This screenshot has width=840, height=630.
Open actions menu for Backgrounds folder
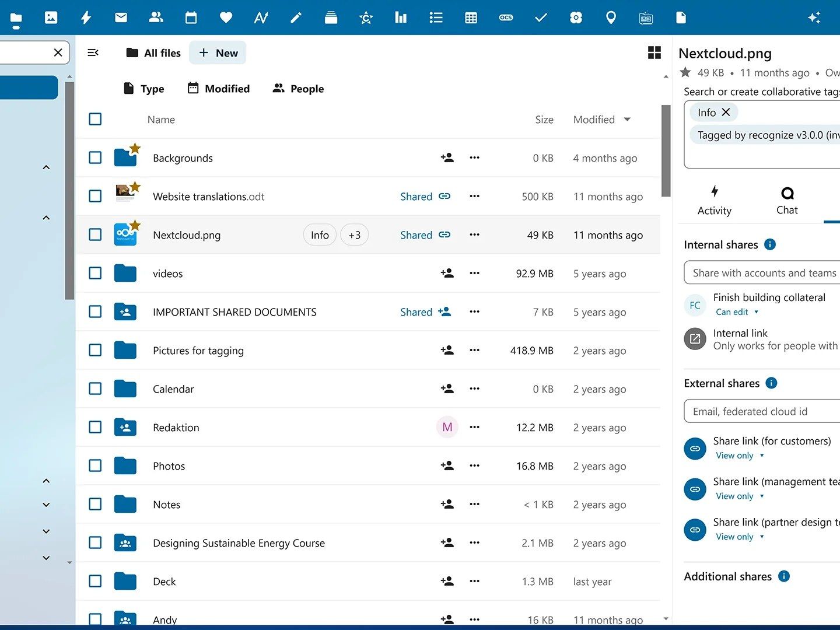point(474,157)
